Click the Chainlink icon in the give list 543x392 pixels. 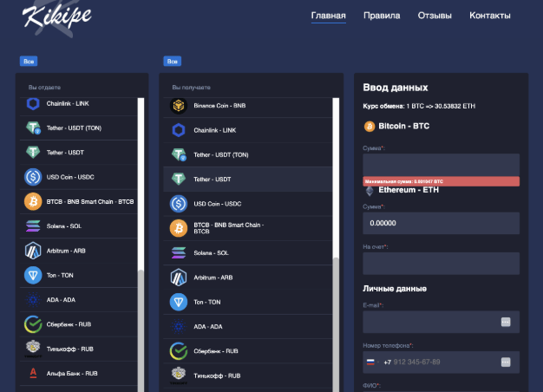33,103
